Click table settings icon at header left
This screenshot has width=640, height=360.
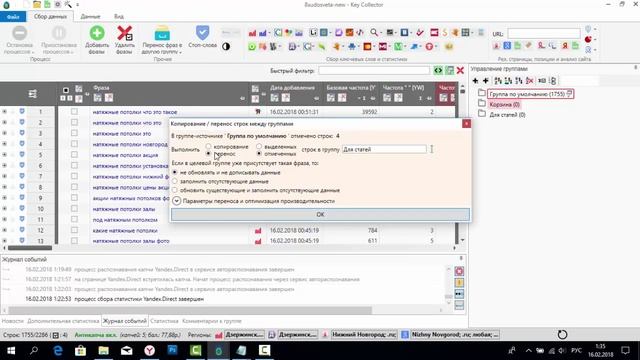(33, 94)
